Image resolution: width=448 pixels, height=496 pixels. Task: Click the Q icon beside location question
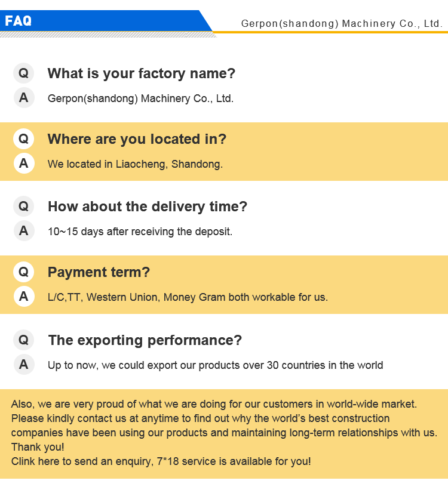(23, 139)
